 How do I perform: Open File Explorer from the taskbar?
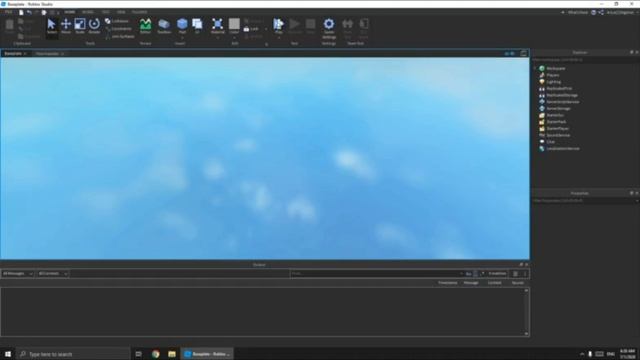(172, 354)
